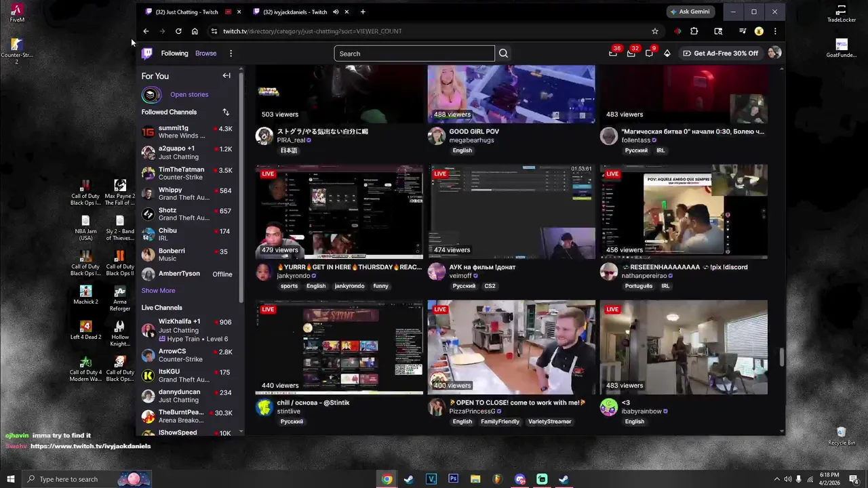This screenshot has height=488, width=868.
Task: Open the Windows Start menu
Action: (10, 479)
